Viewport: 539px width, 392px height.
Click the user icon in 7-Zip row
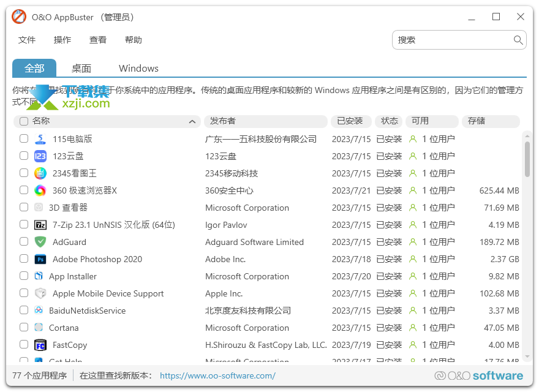click(413, 225)
